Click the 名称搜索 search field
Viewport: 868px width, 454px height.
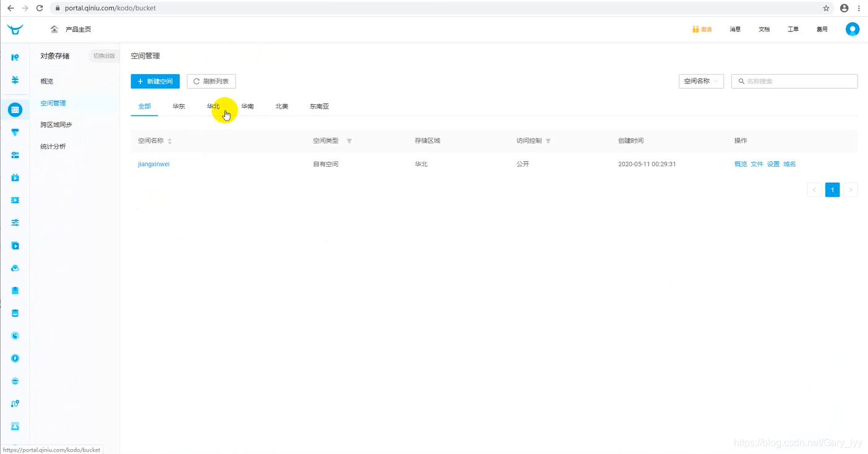coord(794,81)
